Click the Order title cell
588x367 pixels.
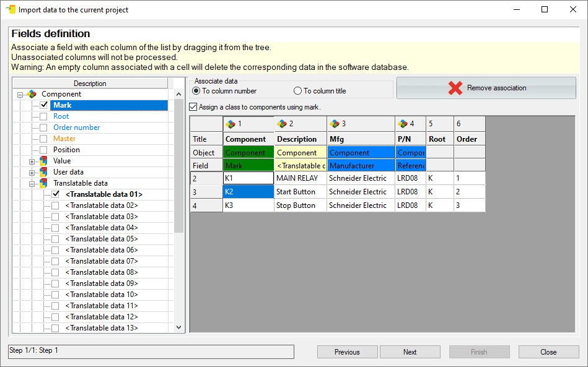coord(470,139)
